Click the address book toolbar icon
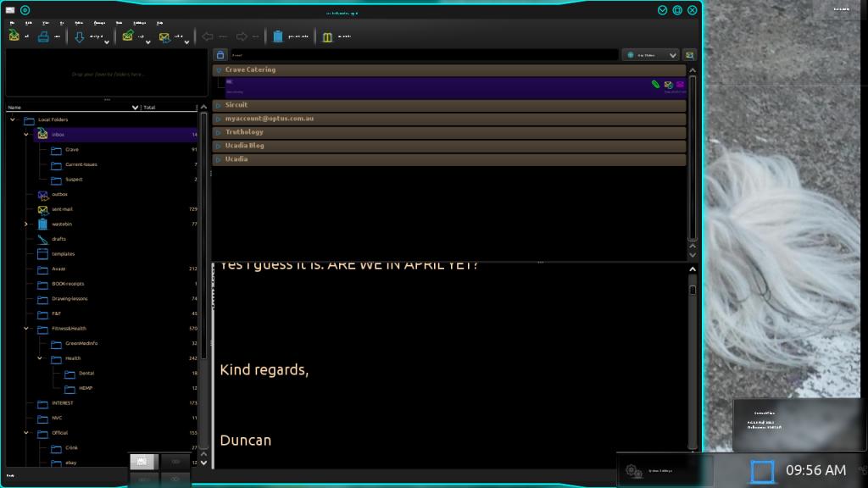The height and width of the screenshot is (488, 868). click(327, 36)
